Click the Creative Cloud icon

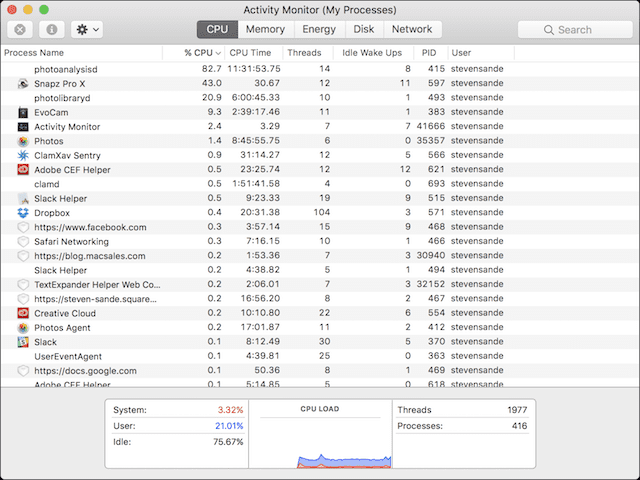23,313
